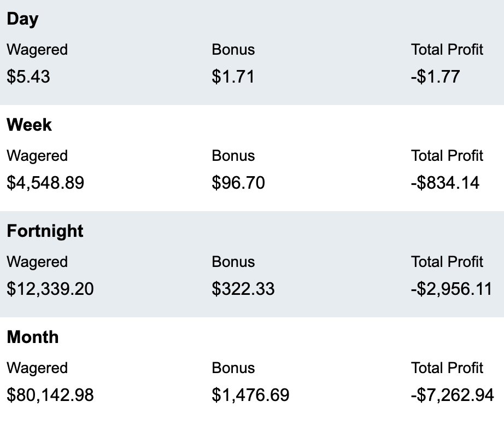Click the Wagered label under Week
This screenshot has width=504, height=442.
coord(37,156)
